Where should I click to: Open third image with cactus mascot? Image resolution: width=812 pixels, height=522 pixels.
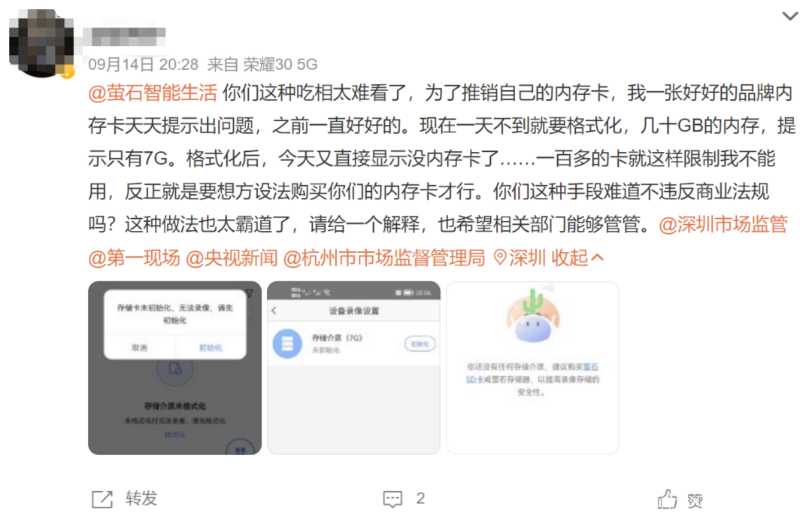(532, 369)
